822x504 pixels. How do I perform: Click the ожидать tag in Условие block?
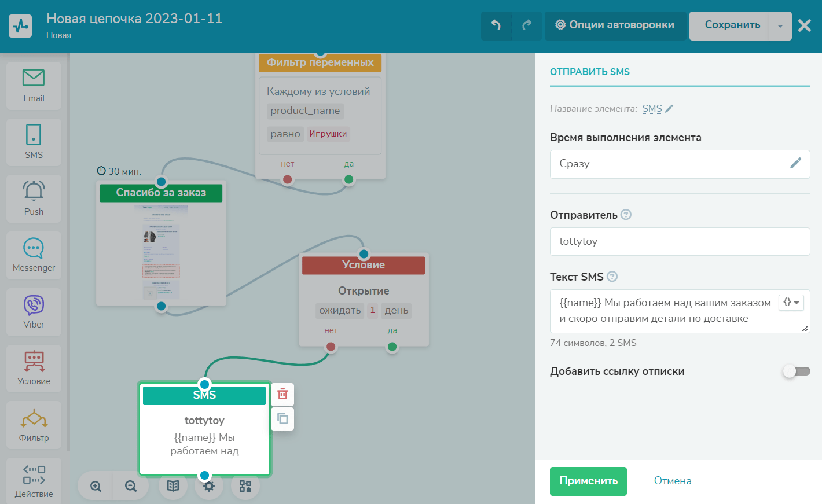pyautogui.click(x=340, y=310)
